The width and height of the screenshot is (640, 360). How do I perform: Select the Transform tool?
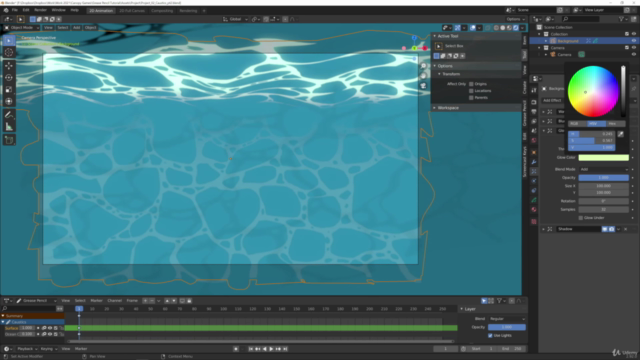pos(9,101)
